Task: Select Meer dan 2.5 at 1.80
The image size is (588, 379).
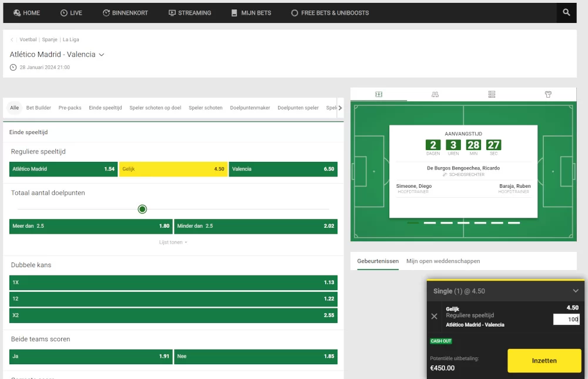Action: pyautogui.click(x=91, y=226)
